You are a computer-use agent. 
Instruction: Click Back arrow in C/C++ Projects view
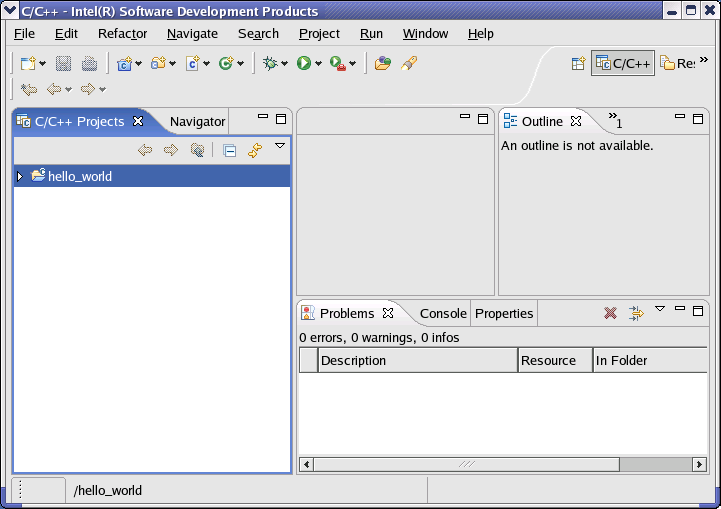coord(145,150)
